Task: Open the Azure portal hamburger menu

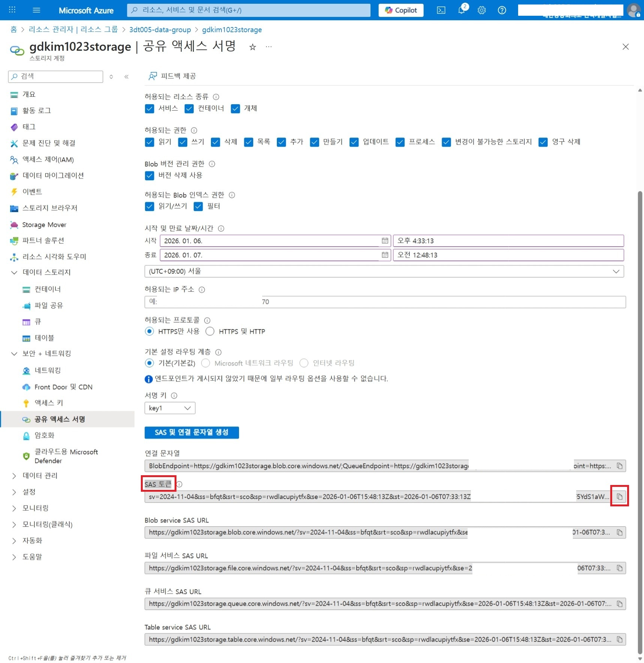Action: click(36, 10)
